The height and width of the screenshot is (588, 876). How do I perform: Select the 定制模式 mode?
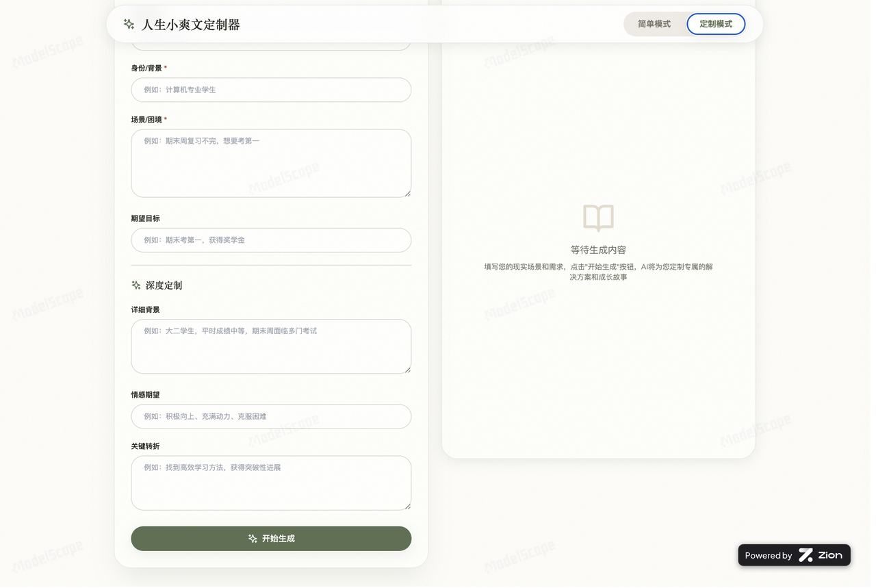(716, 24)
